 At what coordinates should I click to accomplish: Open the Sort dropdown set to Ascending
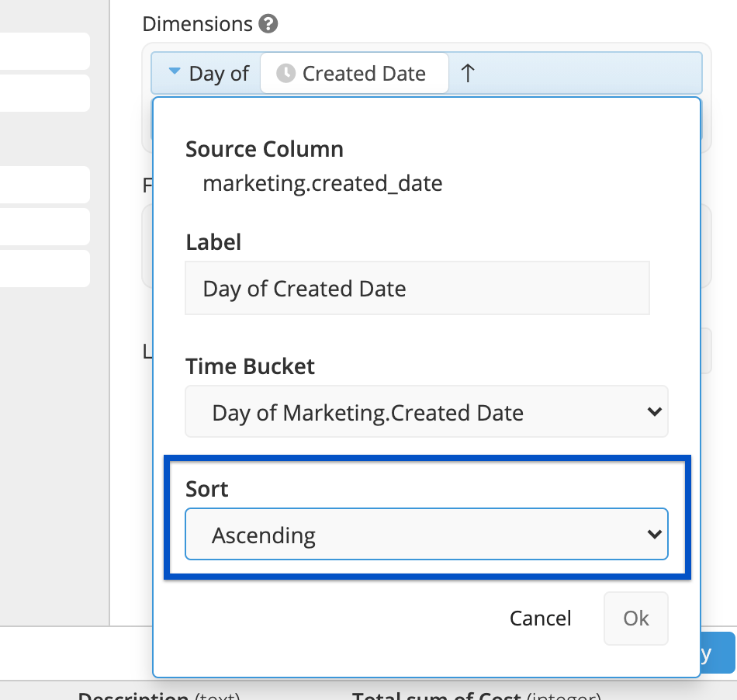427,534
